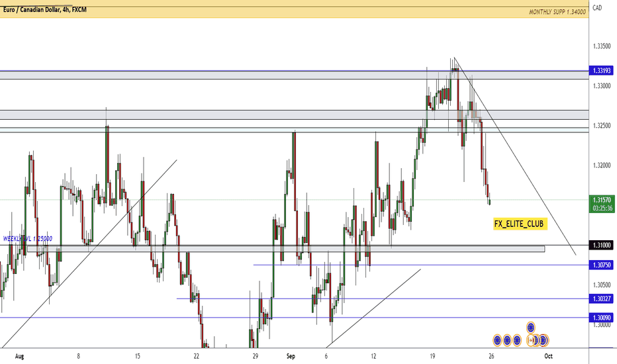Select the CAD currency label on price axis
Image resolution: width=617 pixels, height=364 pixels.
[x=597, y=7]
